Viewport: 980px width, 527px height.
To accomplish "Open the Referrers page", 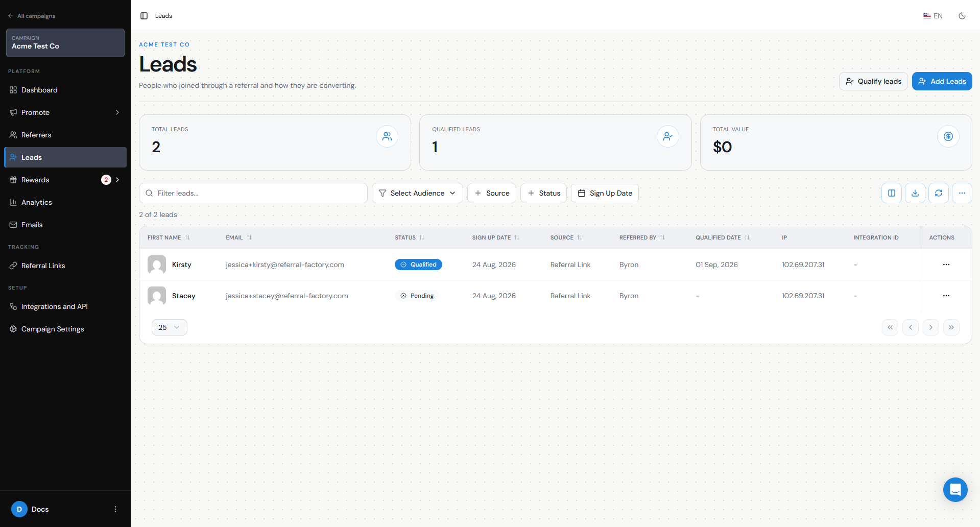I will pyautogui.click(x=65, y=135).
